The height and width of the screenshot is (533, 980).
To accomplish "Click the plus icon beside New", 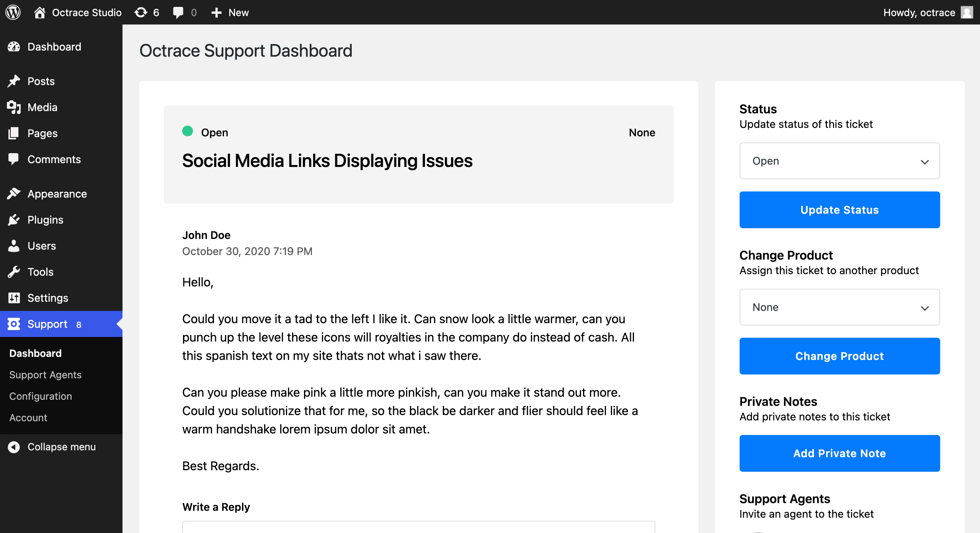I will (x=217, y=13).
